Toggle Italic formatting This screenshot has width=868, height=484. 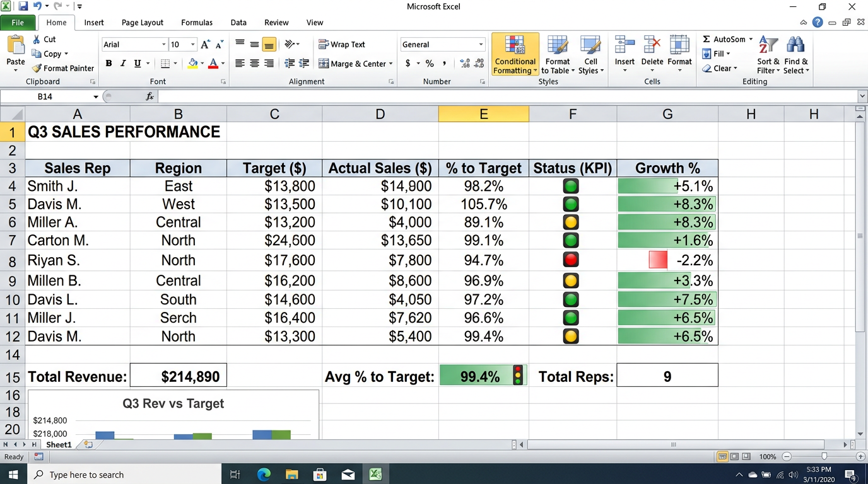[x=123, y=64]
